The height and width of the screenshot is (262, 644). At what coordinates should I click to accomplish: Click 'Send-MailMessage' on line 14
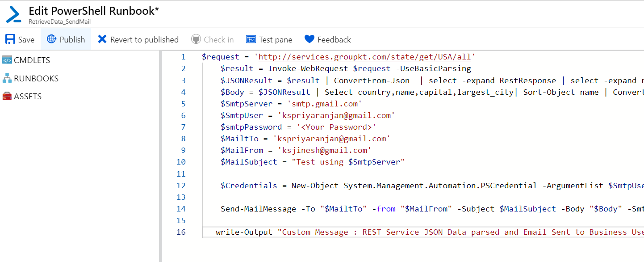258,208
